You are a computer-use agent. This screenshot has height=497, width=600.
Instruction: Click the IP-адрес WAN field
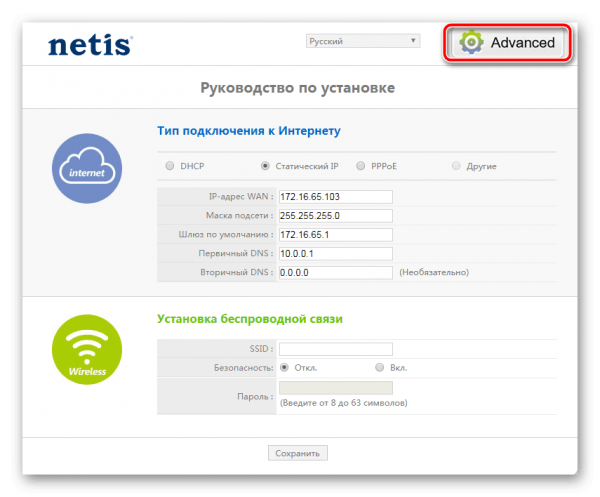pyautogui.click(x=336, y=197)
